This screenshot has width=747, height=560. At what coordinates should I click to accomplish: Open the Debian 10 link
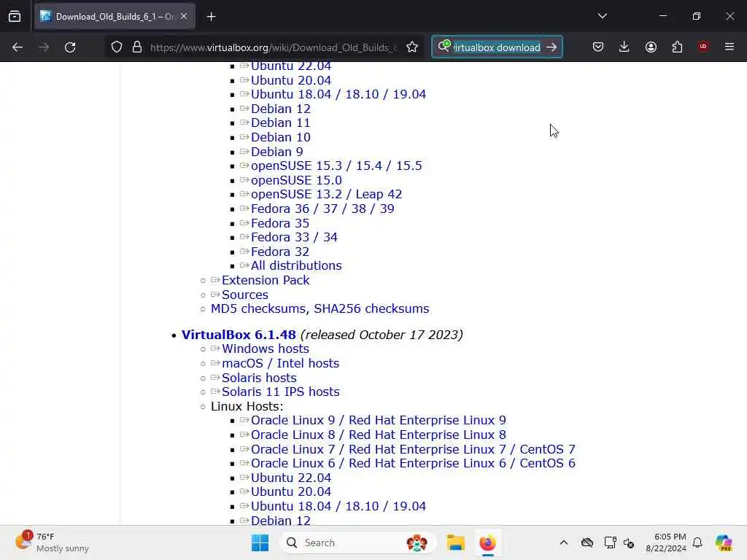coord(281,137)
